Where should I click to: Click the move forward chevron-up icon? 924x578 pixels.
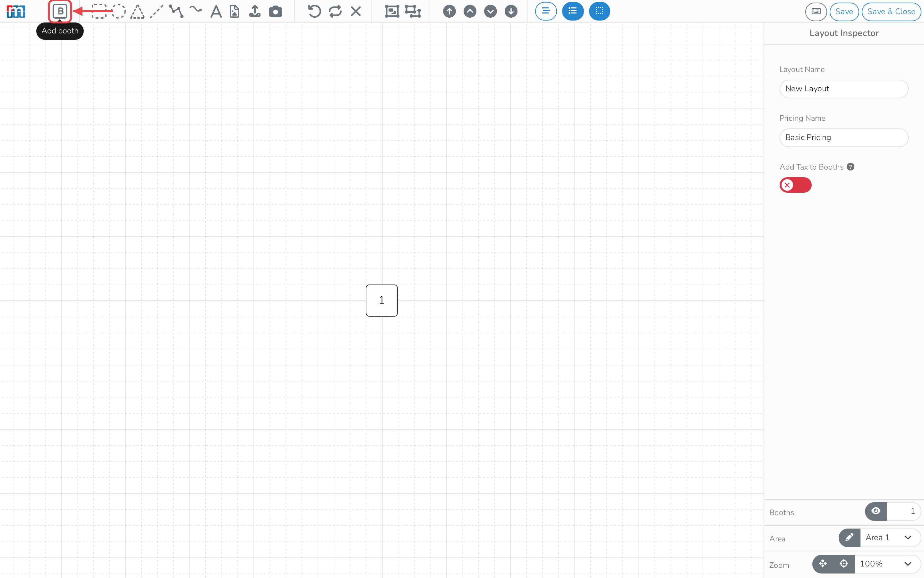tap(470, 12)
